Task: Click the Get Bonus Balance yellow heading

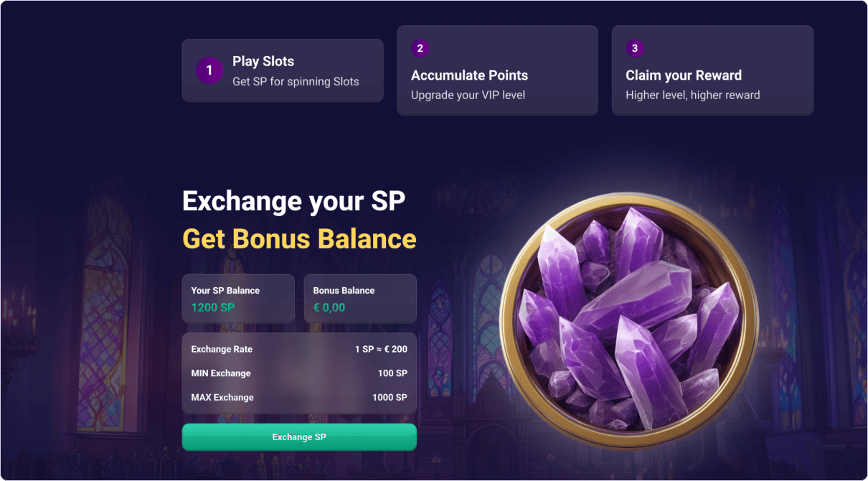Action: 299,238
